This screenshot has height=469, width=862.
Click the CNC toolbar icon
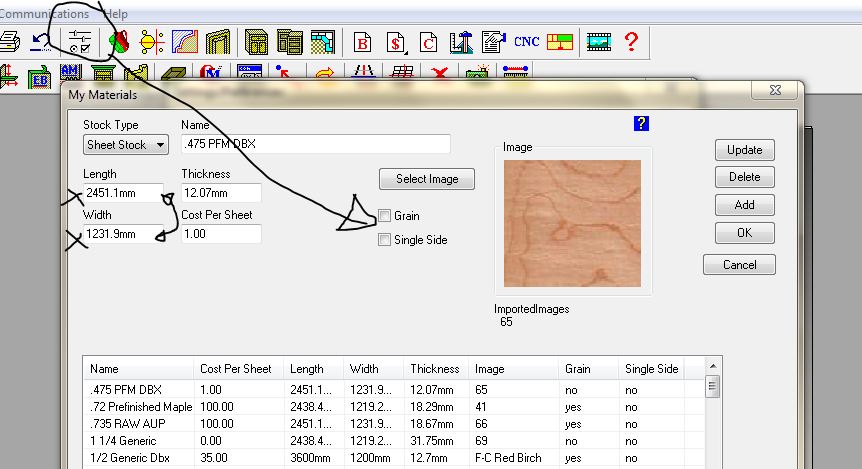pos(526,42)
